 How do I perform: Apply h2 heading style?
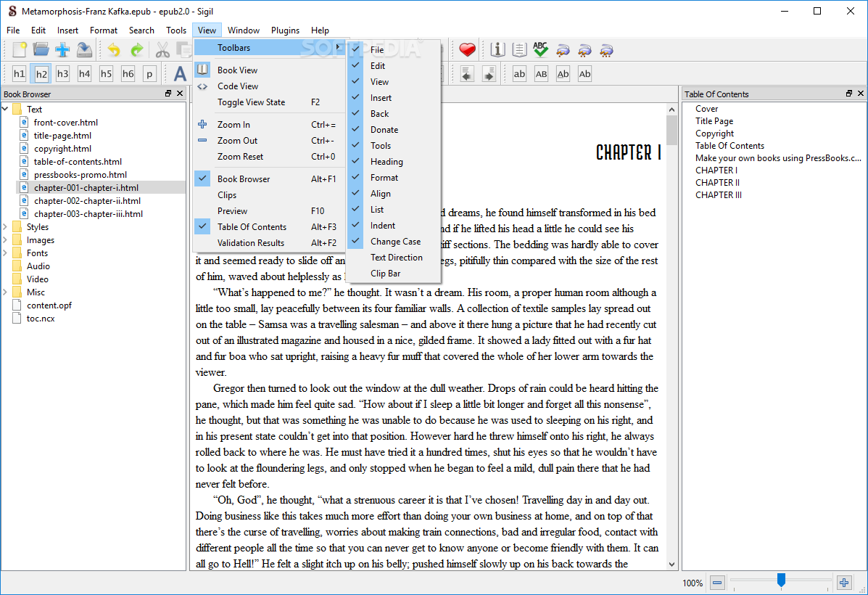tap(41, 74)
